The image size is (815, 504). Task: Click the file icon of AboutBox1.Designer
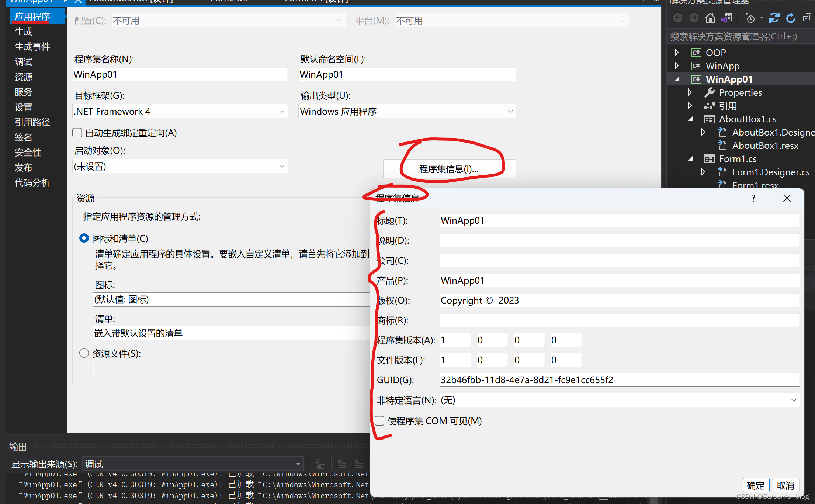[722, 132]
